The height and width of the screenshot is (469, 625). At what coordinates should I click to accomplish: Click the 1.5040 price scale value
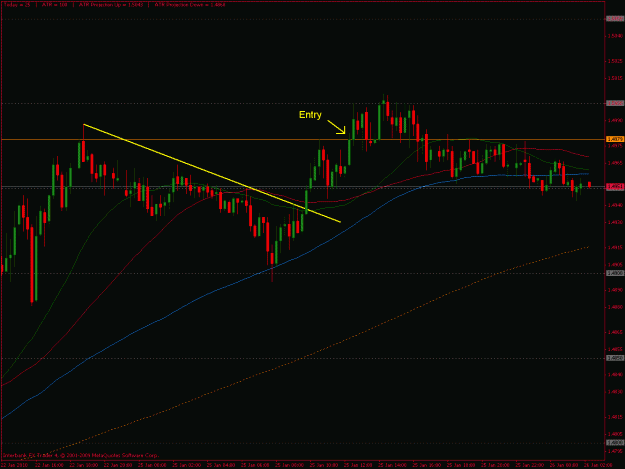(615, 36)
